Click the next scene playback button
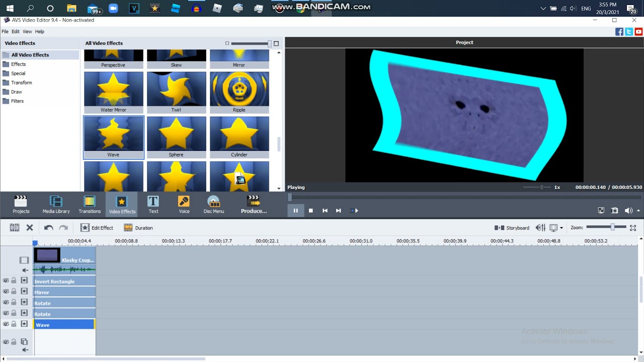This screenshot has width=644, height=362. (x=354, y=211)
